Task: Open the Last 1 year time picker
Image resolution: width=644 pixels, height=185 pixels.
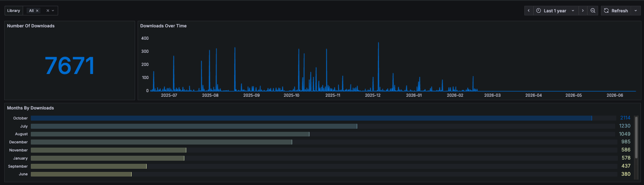Action: (555, 11)
